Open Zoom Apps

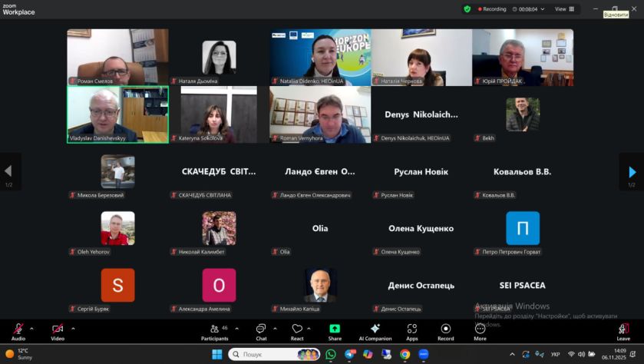pos(412,332)
